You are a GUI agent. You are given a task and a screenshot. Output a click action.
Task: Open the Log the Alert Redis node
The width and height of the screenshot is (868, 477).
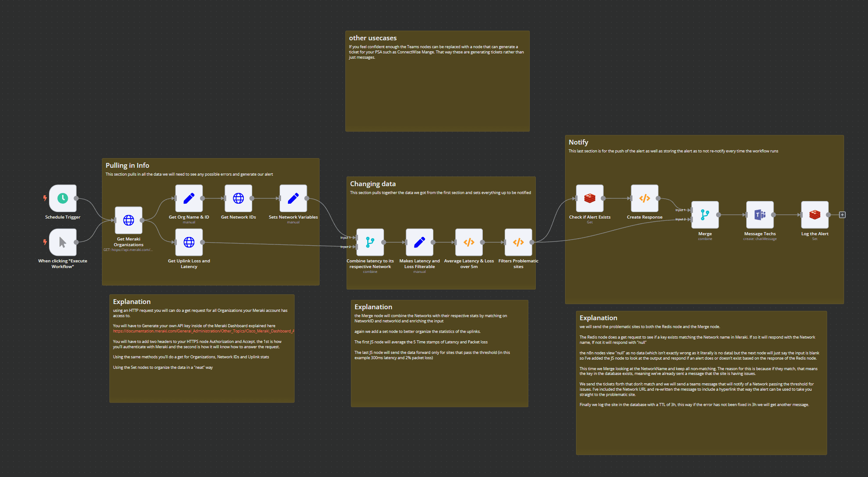[815, 215]
